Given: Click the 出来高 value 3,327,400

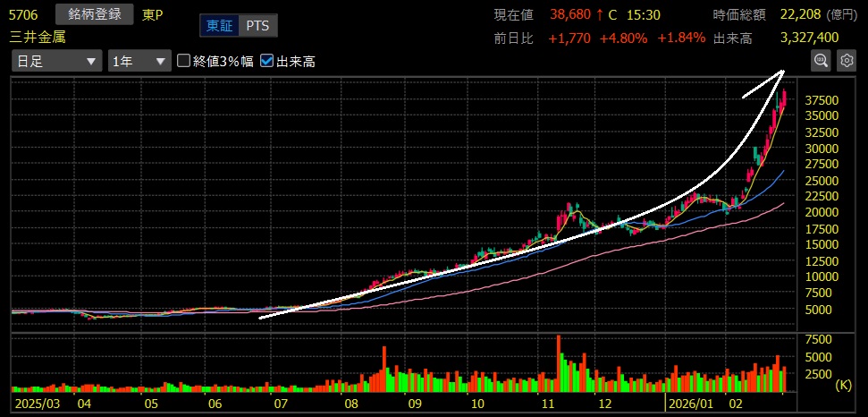Looking at the screenshot, I should click(x=808, y=38).
